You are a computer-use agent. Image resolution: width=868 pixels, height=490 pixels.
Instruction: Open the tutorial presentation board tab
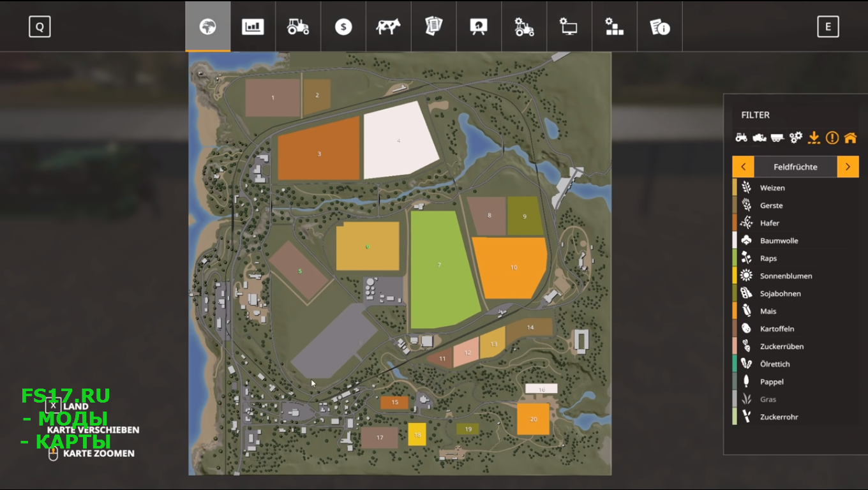479,26
